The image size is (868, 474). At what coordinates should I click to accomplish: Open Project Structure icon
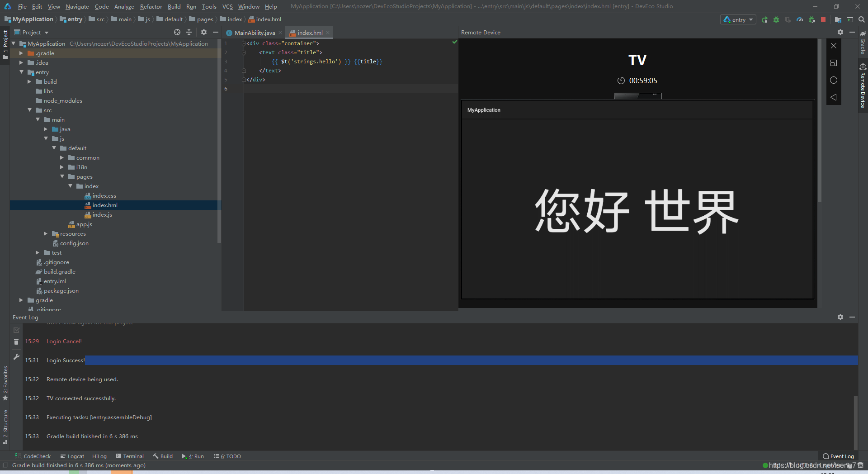click(838, 20)
